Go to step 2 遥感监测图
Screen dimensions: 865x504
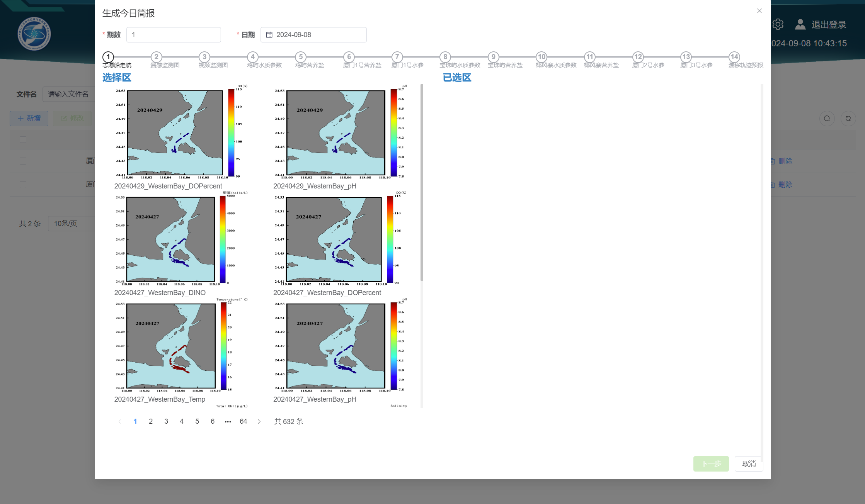tap(156, 57)
